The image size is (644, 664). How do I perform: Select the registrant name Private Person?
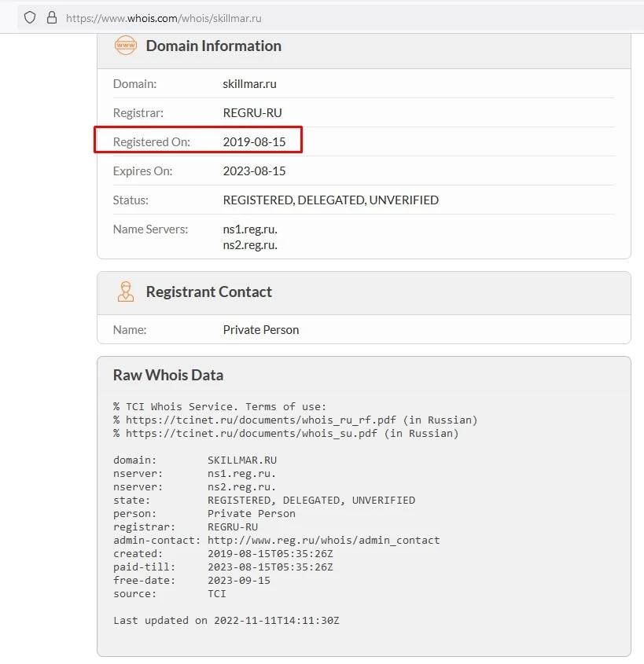(261, 330)
